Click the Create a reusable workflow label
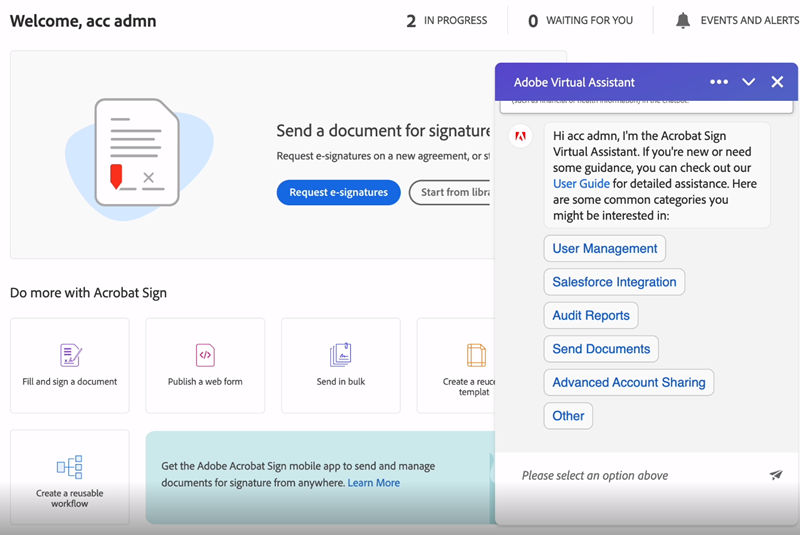This screenshot has width=800, height=535. coord(69,498)
